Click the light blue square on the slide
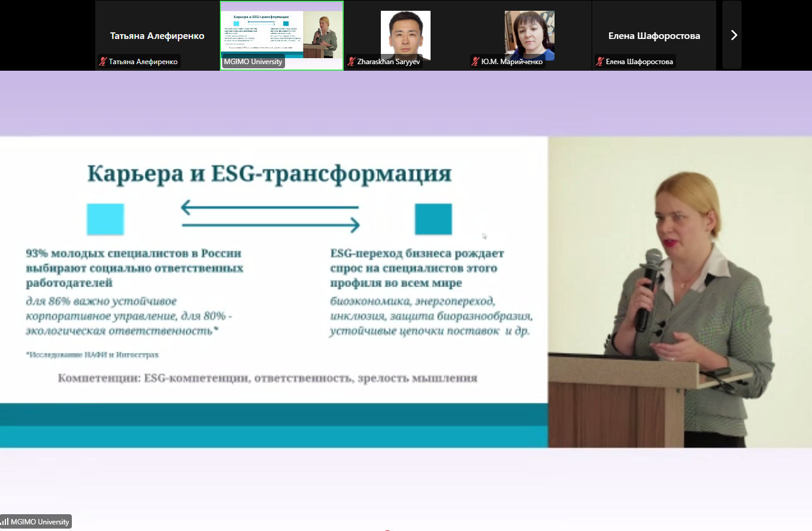The image size is (812, 531). coord(105,219)
